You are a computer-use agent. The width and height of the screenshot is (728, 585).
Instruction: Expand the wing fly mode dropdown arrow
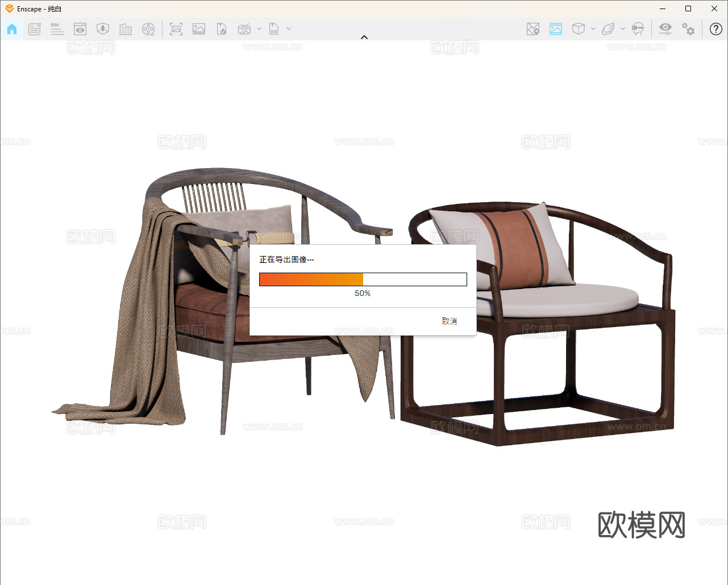point(623,29)
